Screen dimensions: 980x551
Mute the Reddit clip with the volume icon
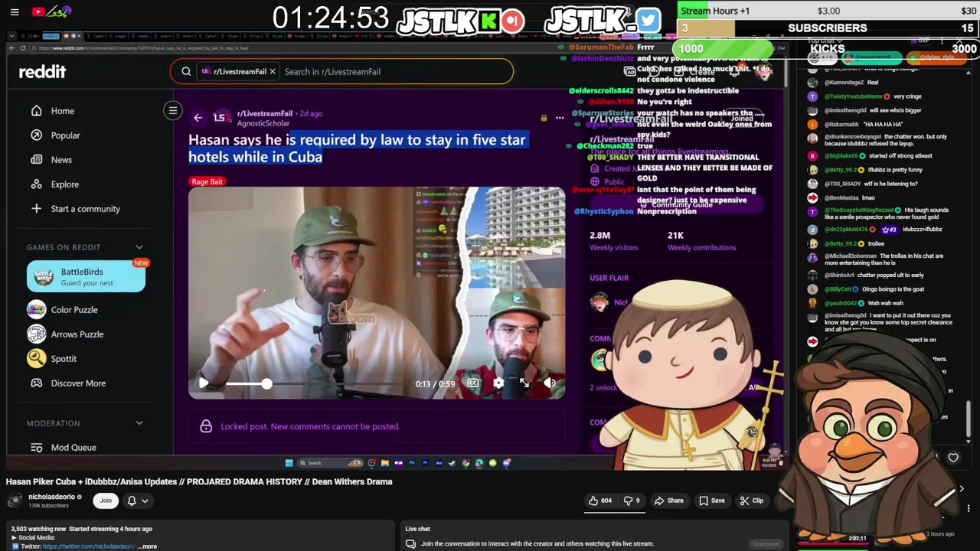[x=550, y=383]
